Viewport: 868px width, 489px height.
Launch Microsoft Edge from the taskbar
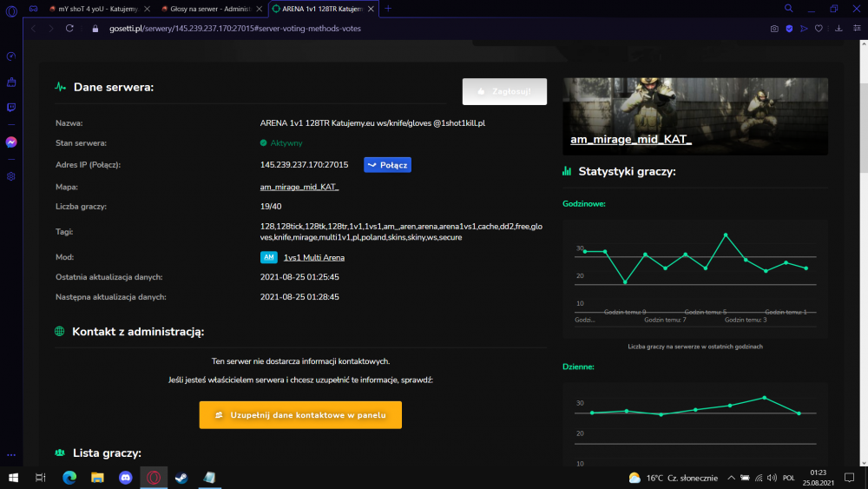point(69,478)
